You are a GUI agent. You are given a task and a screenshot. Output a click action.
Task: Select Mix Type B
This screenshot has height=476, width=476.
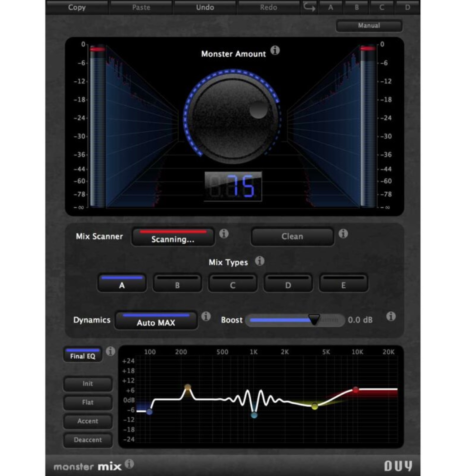[177, 283]
